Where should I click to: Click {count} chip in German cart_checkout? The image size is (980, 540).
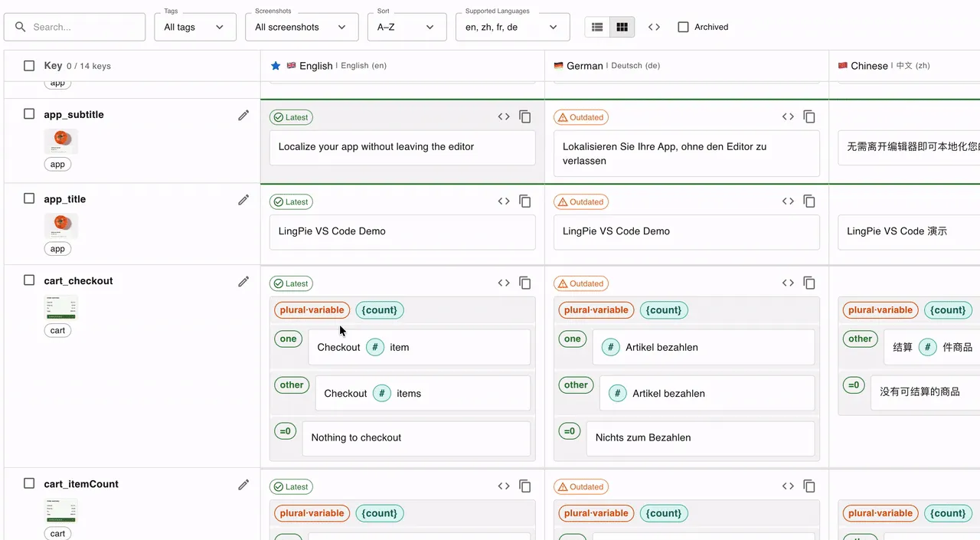[664, 310]
